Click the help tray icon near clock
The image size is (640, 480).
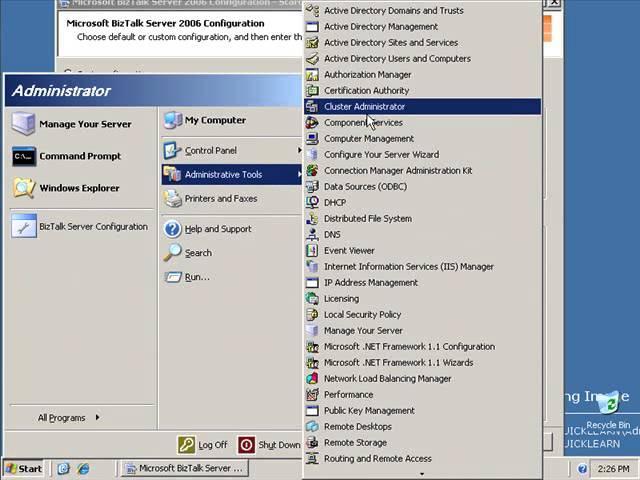[x=582, y=469]
